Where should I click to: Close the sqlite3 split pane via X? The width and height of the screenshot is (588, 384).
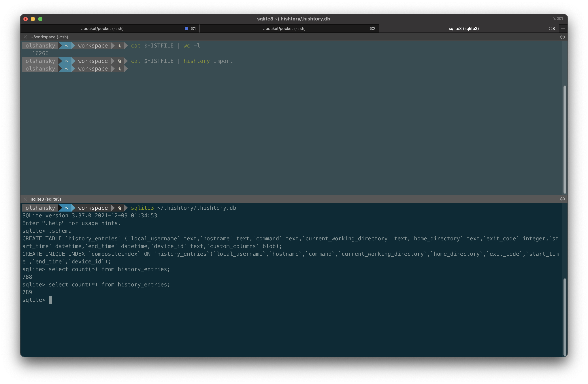[x=25, y=199]
